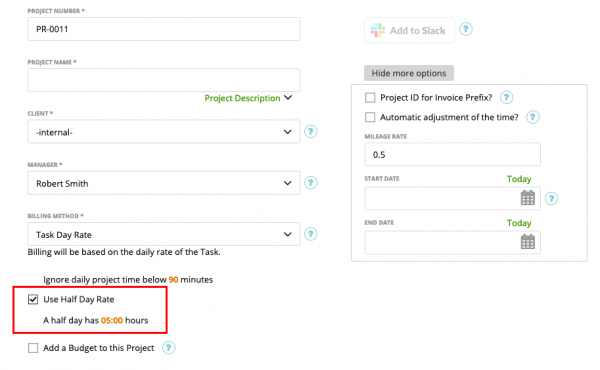The image size is (600, 370).
Task: Set Start Date using Today link
Action: point(519,179)
